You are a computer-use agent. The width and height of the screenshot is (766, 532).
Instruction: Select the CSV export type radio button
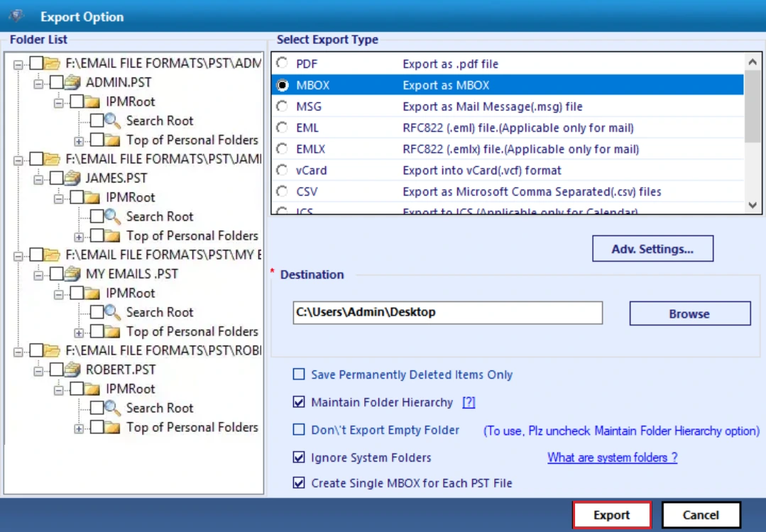click(x=283, y=191)
